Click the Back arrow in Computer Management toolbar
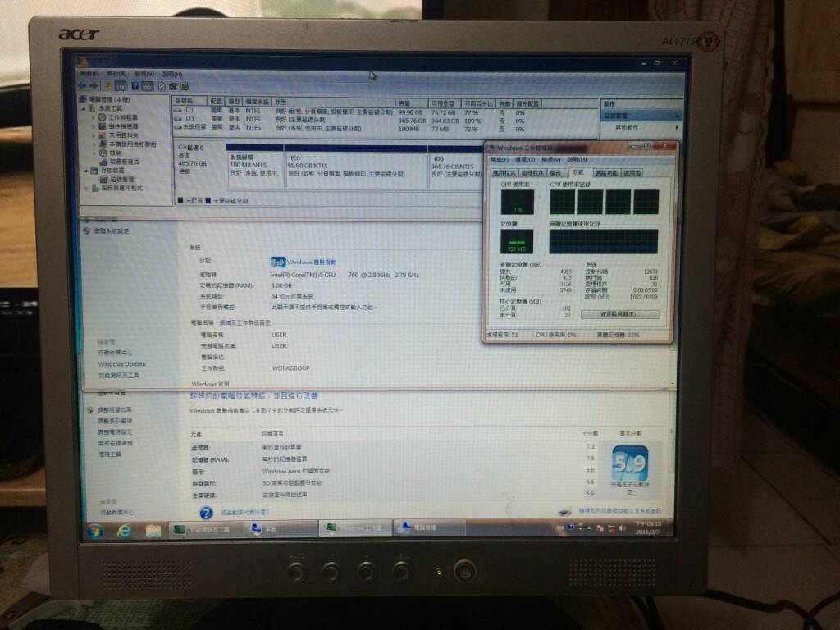This screenshot has height=630, width=840. (83, 85)
